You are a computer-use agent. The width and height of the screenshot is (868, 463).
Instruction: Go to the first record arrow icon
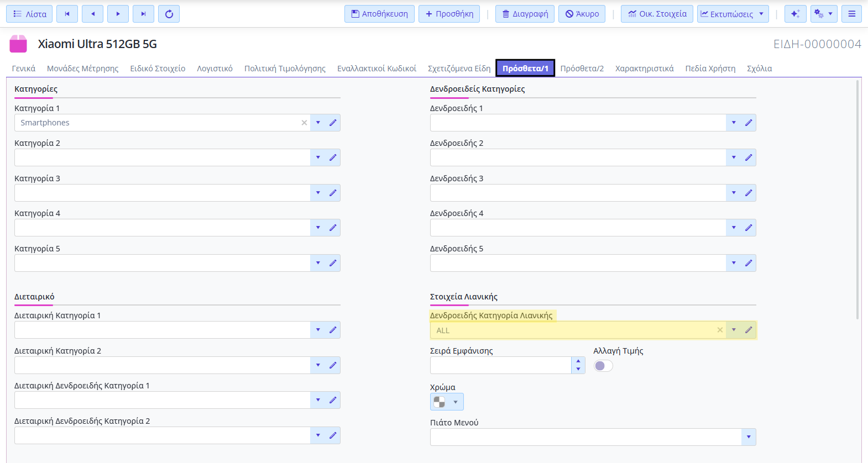(67, 14)
